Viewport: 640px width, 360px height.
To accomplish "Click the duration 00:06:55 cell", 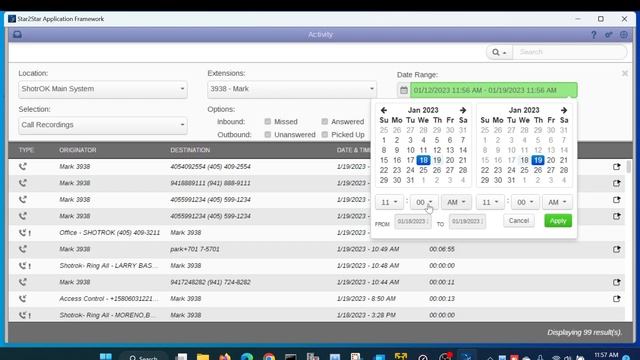I will tap(442, 249).
